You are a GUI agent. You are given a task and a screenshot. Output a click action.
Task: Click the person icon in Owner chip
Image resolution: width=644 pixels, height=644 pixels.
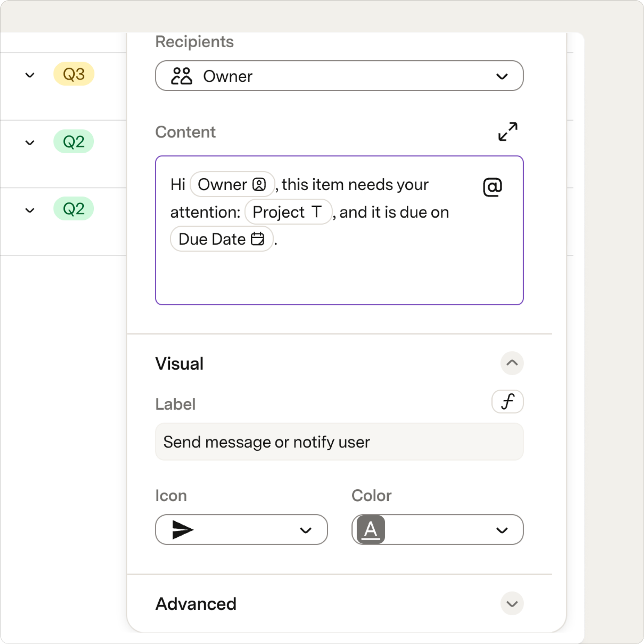tap(259, 184)
